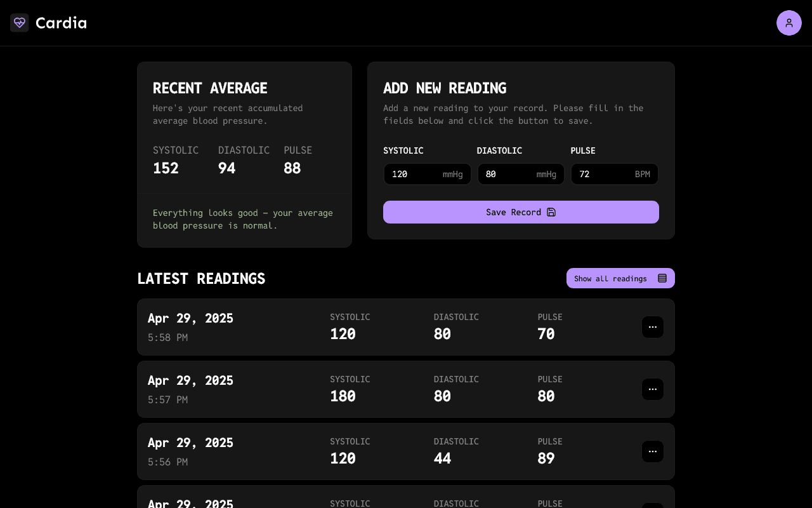
Task: Select the Recent Average card
Action: [244, 154]
